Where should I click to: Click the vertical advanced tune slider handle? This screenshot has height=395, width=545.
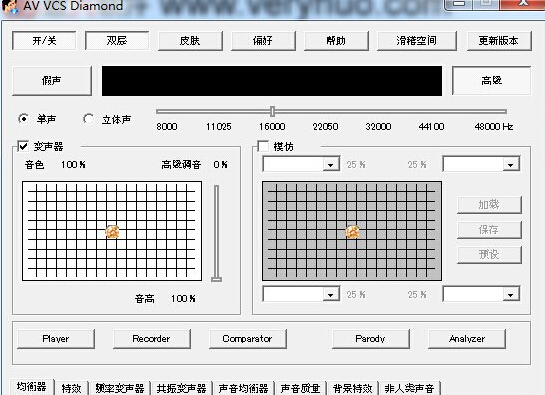tap(216, 279)
